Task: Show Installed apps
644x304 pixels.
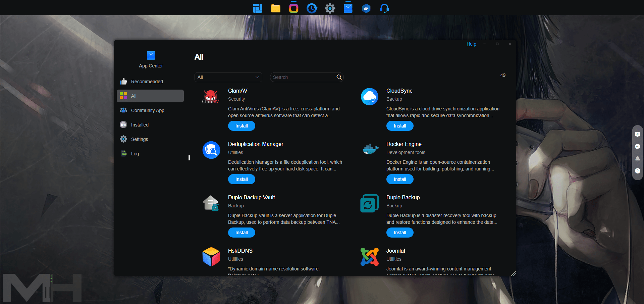Action: coord(150,125)
